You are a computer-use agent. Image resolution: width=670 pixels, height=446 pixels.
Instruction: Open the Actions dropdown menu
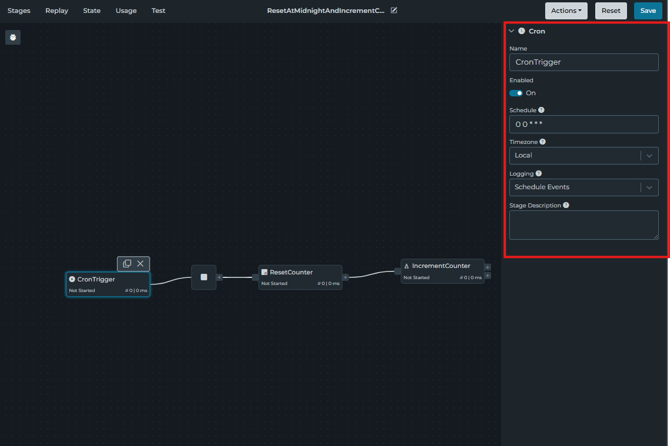(566, 11)
